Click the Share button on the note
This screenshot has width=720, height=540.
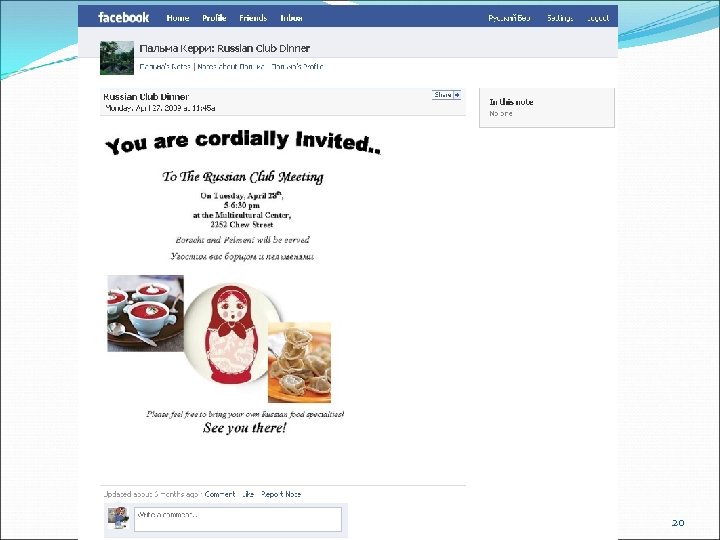[443, 95]
